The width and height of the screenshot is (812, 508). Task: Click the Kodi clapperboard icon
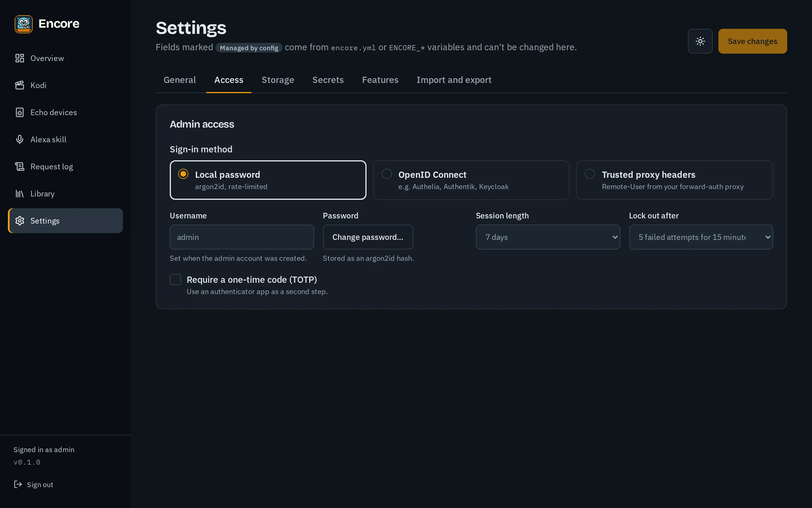pyautogui.click(x=20, y=85)
